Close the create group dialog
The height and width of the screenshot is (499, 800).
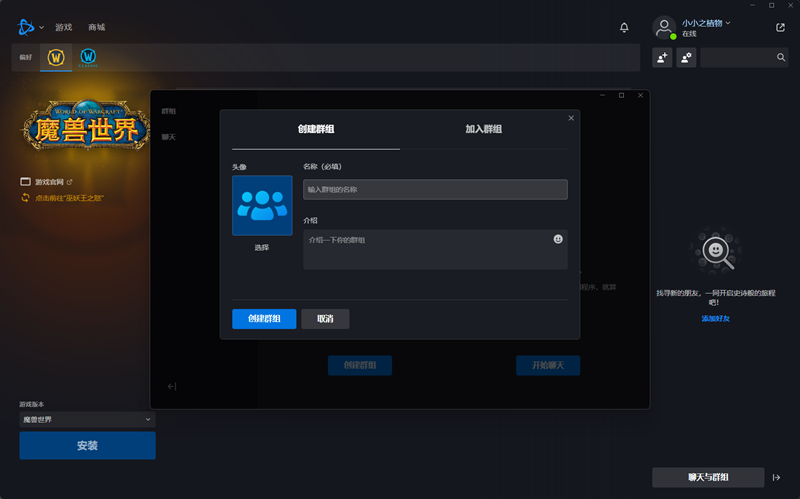pyautogui.click(x=571, y=118)
